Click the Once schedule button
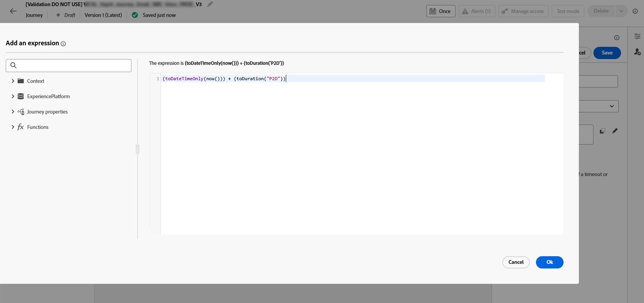This screenshot has width=644, height=303. [441, 11]
